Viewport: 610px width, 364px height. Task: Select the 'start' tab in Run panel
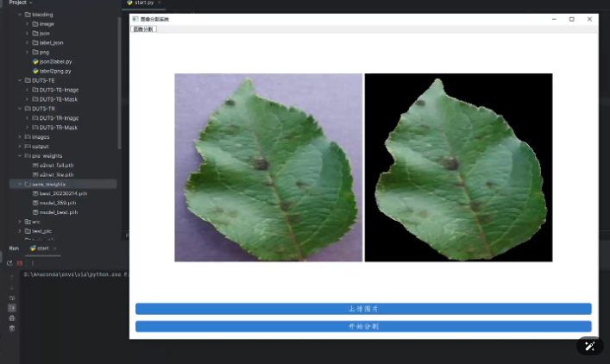pos(43,248)
